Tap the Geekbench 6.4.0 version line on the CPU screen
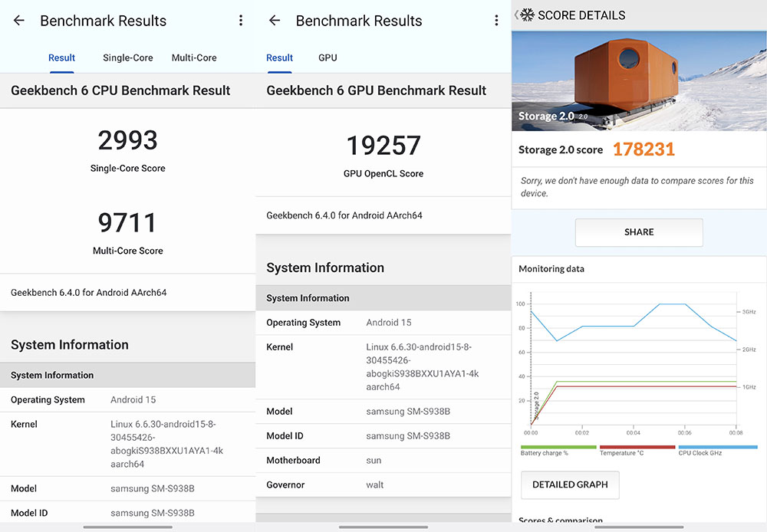Screen dimensions: 767x532 88,292
